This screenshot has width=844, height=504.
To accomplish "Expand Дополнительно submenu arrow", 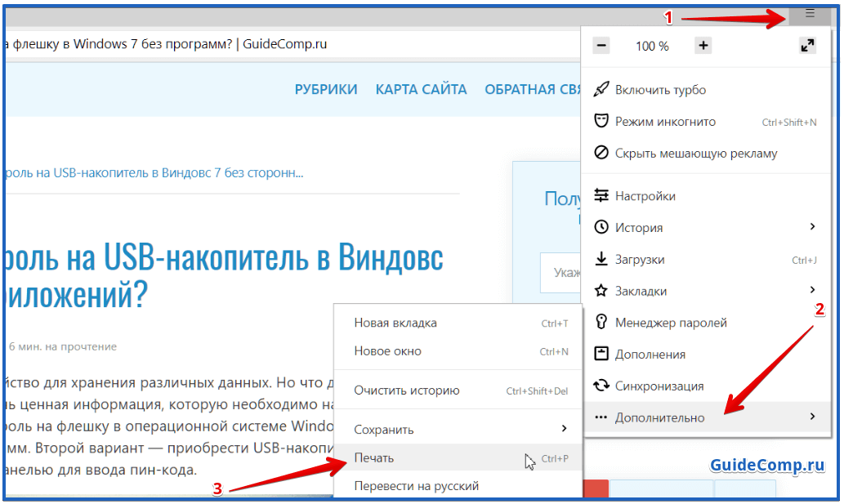I will point(812,417).
